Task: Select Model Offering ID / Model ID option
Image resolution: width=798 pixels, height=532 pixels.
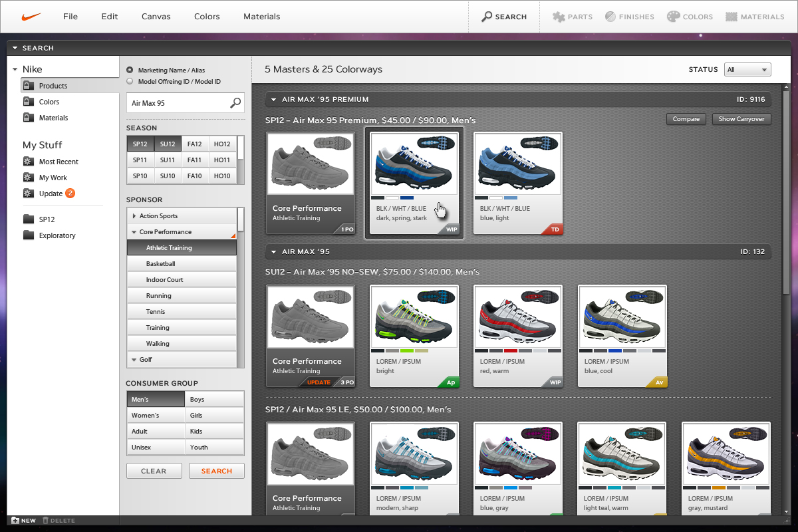Action: click(x=130, y=81)
